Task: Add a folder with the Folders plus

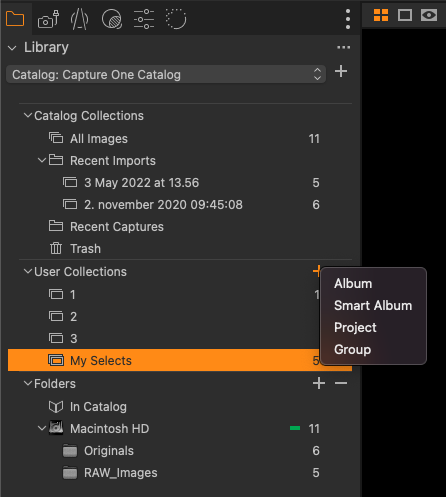Action: 319,383
